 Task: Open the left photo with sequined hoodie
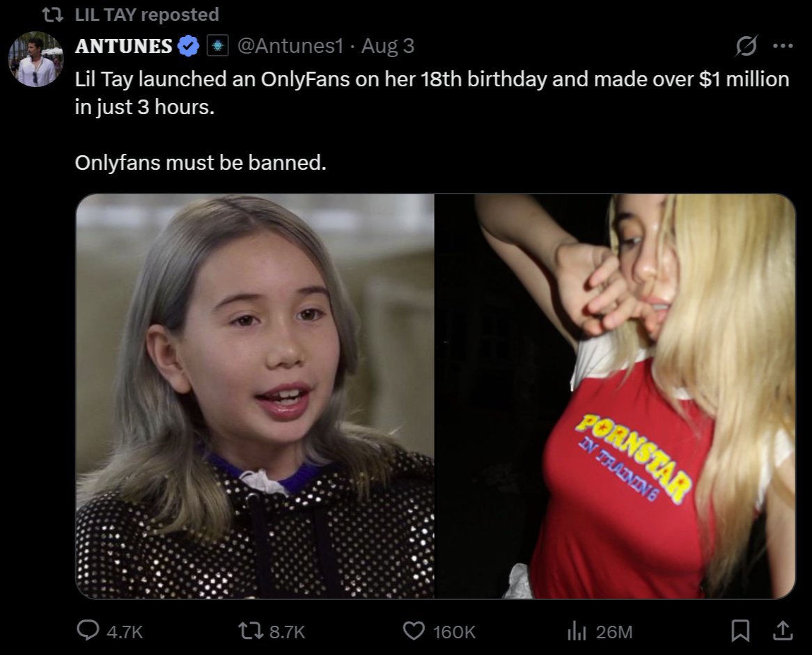point(255,396)
